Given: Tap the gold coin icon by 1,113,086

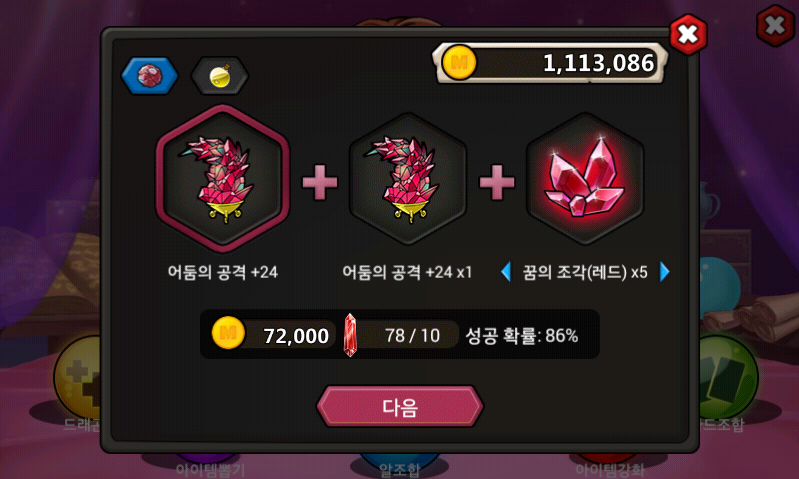Looking at the screenshot, I should coord(459,63).
